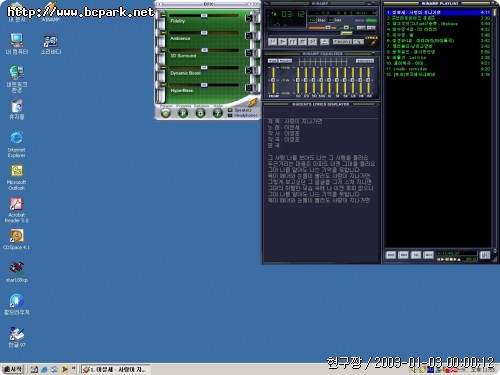Image resolution: width=500 pixels, height=375 pixels.
Task: Open Internet Explorer from quick launch
Action: pyautogui.click(x=44, y=369)
